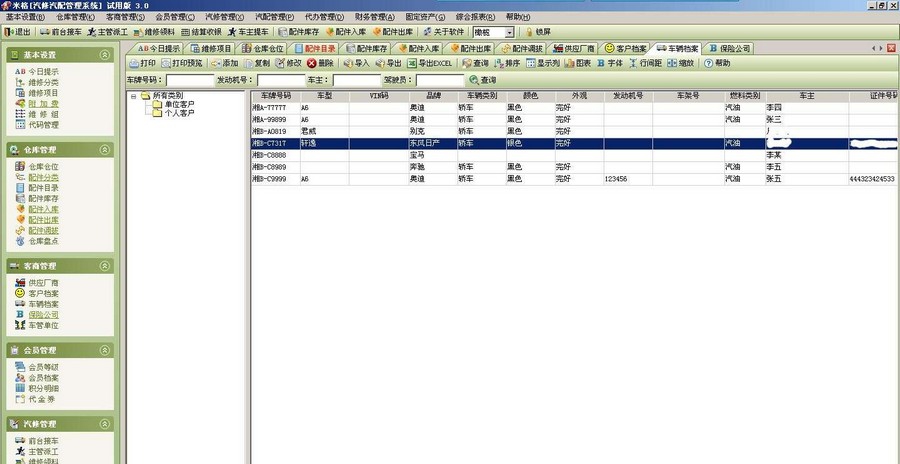Focus the 驾驶员 search field
900x464 pixels.
click(x=440, y=80)
